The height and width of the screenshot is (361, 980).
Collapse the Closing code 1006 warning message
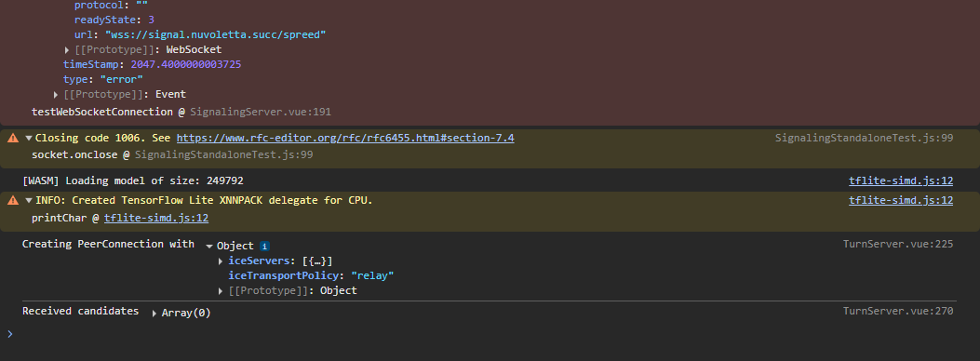tap(28, 138)
